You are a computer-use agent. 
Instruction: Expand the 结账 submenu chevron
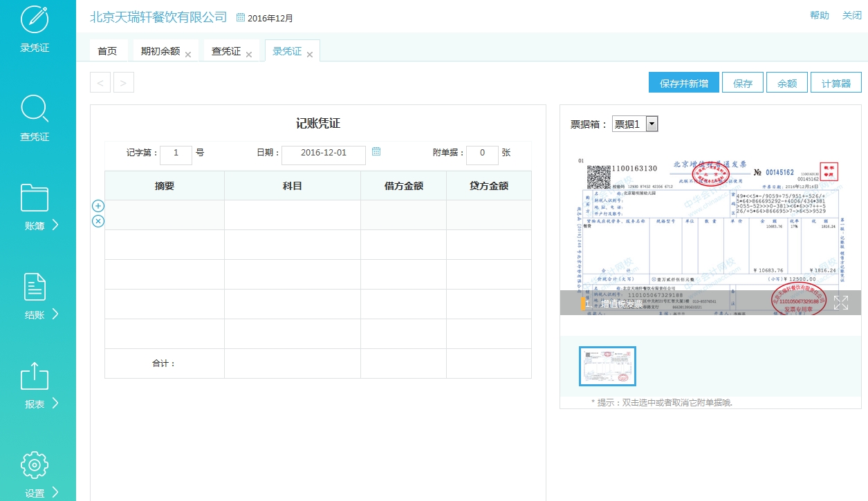(55, 314)
